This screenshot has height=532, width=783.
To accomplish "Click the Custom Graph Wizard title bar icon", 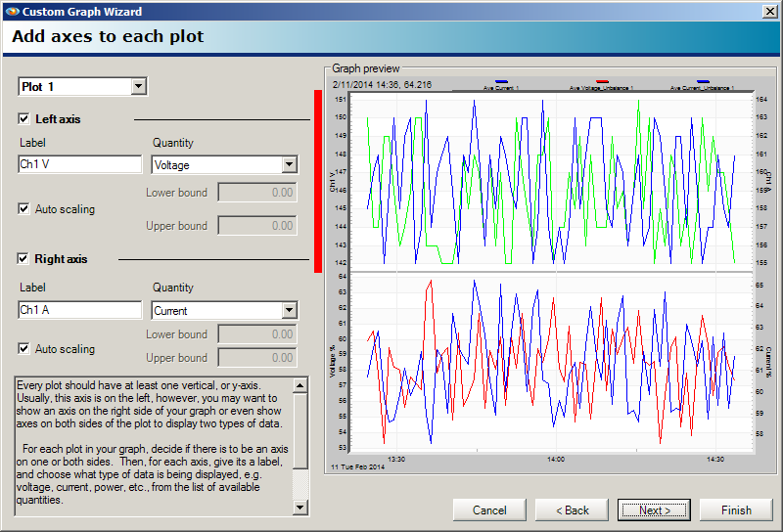I will (x=11, y=11).
